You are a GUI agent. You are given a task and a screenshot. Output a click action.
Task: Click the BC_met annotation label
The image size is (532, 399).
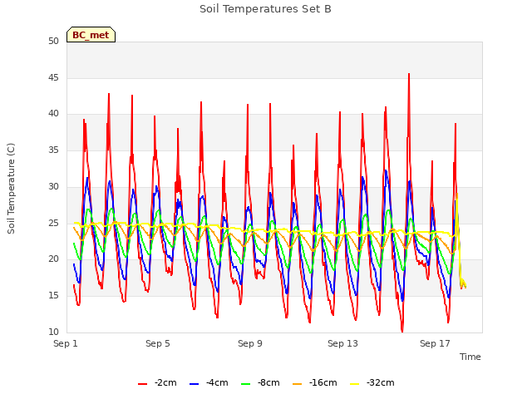pyautogui.click(x=91, y=35)
